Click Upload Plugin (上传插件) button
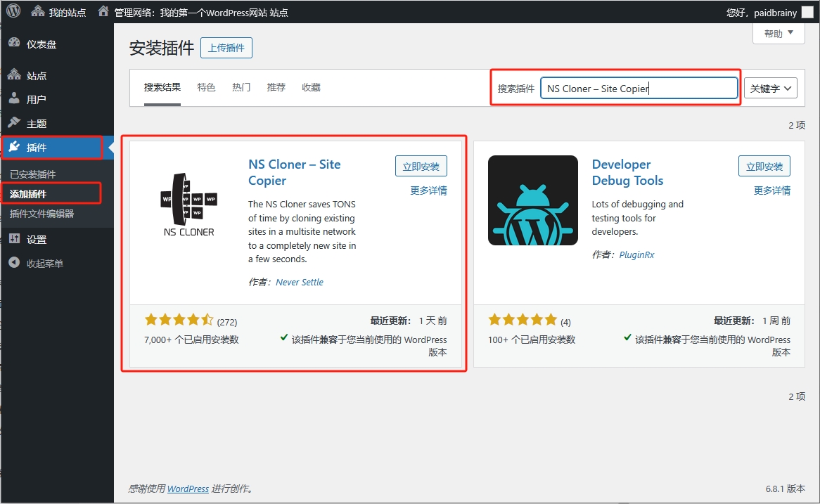The height and width of the screenshot is (504, 820). coord(226,48)
